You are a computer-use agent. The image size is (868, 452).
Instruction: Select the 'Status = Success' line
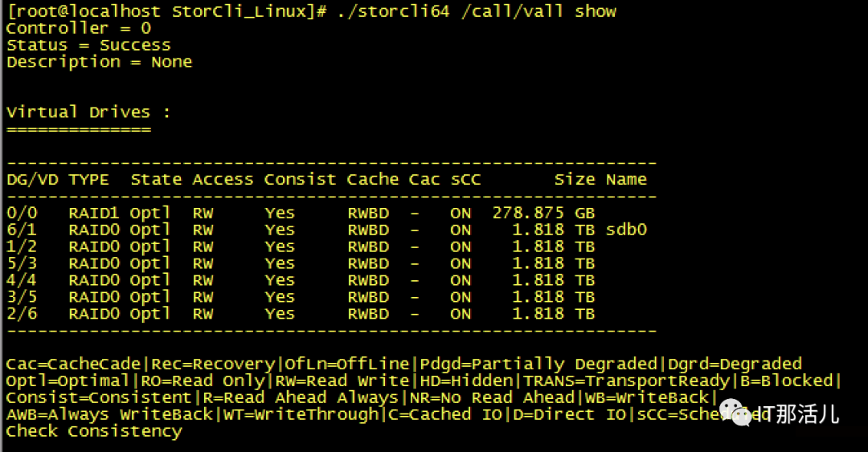tap(88, 45)
